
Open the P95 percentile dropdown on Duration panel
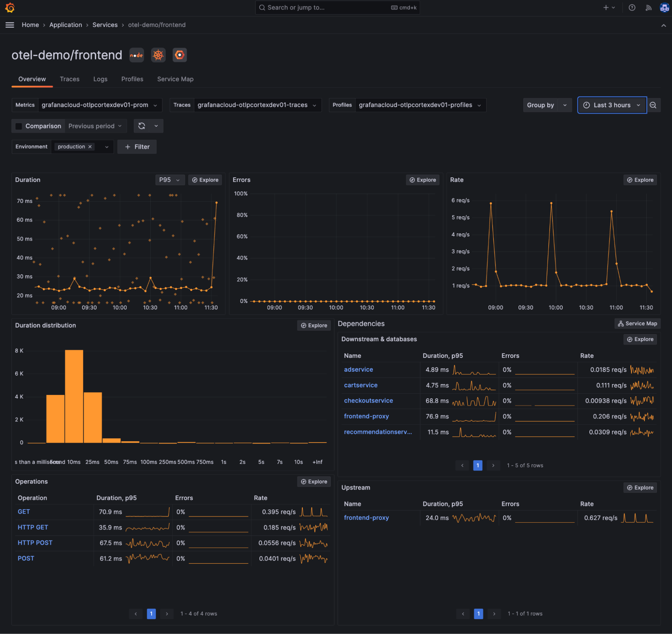point(170,180)
